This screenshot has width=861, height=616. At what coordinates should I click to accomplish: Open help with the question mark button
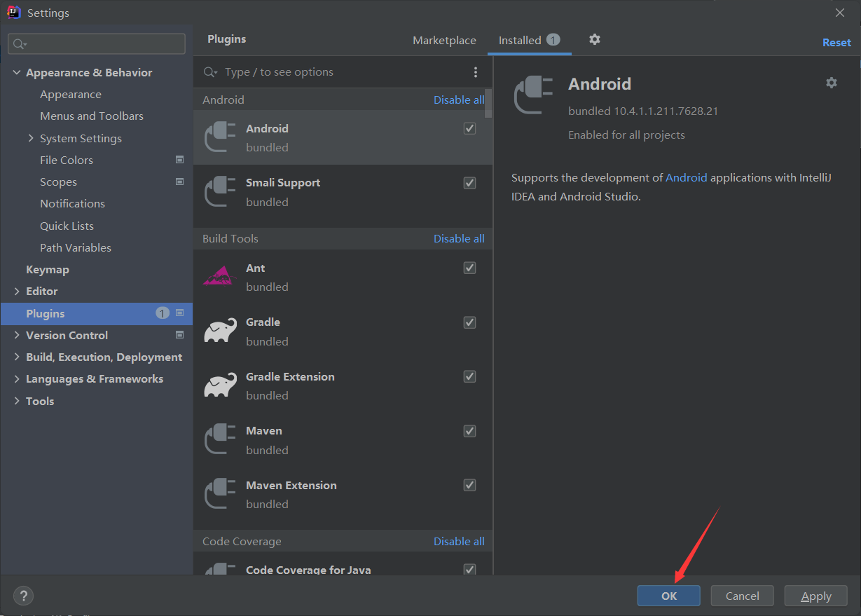[23, 596]
